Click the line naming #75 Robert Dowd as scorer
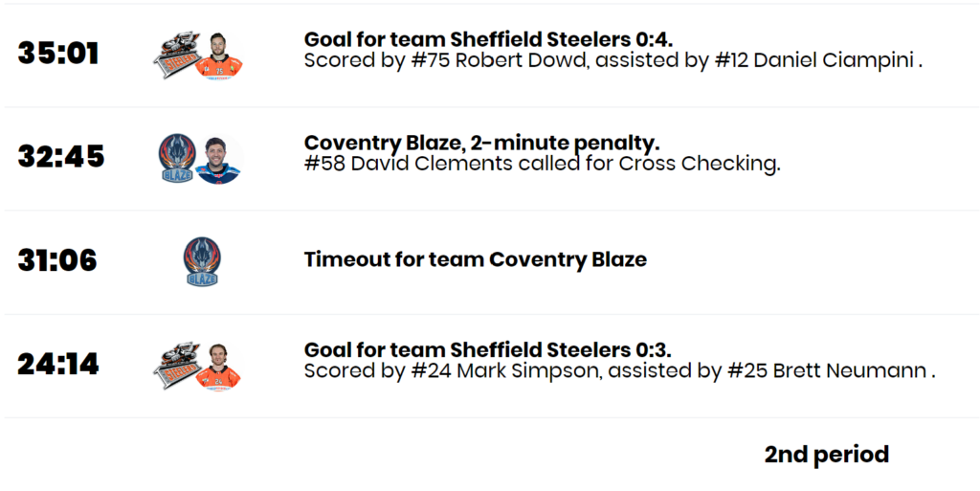This screenshot has height=491, width=980. pos(613,60)
